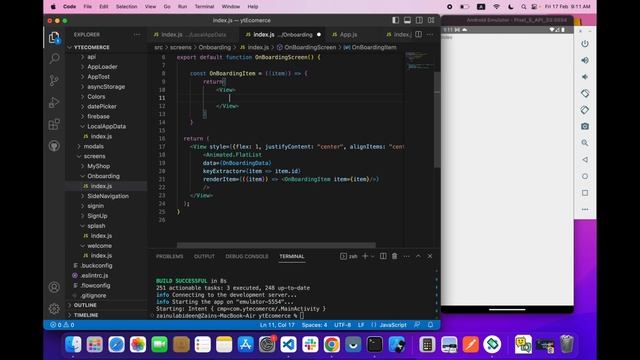Screen dimensions: 640x360
Task: Open emulator extended controls ellipsis
Action: coord(585,209)
